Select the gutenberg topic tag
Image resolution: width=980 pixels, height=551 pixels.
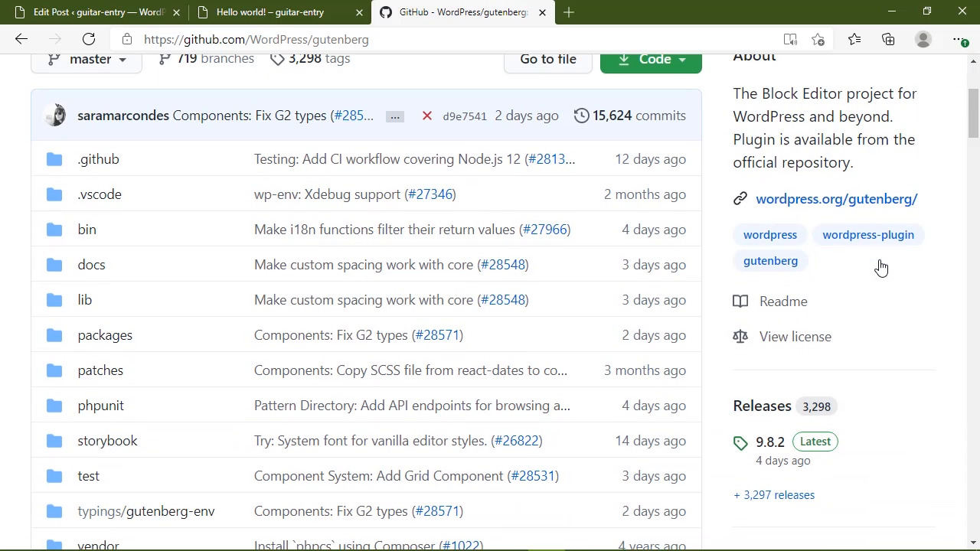coord(770,261)
